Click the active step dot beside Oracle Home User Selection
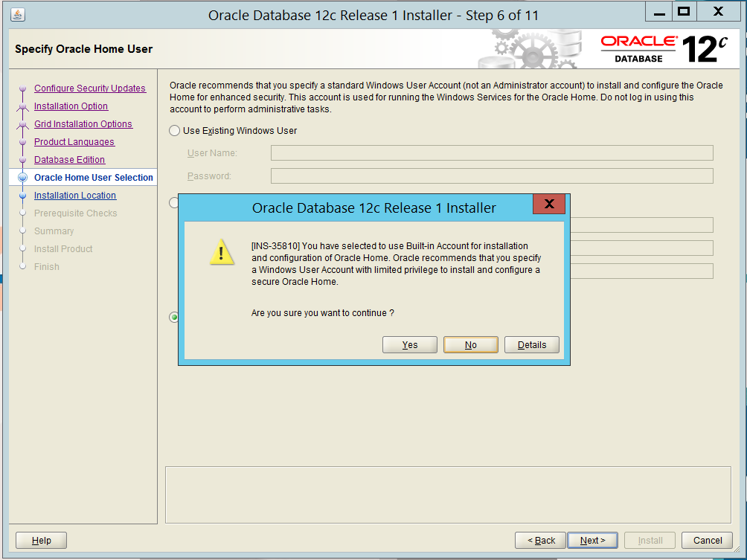747x560 pixels. 25,177
